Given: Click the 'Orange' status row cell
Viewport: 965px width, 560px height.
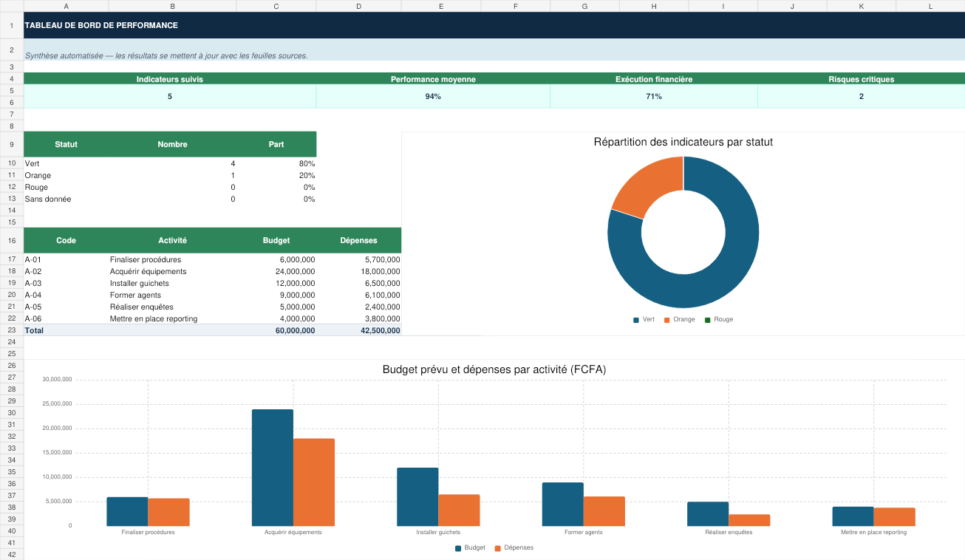Looking at the screenshot, I should (67, 175).
